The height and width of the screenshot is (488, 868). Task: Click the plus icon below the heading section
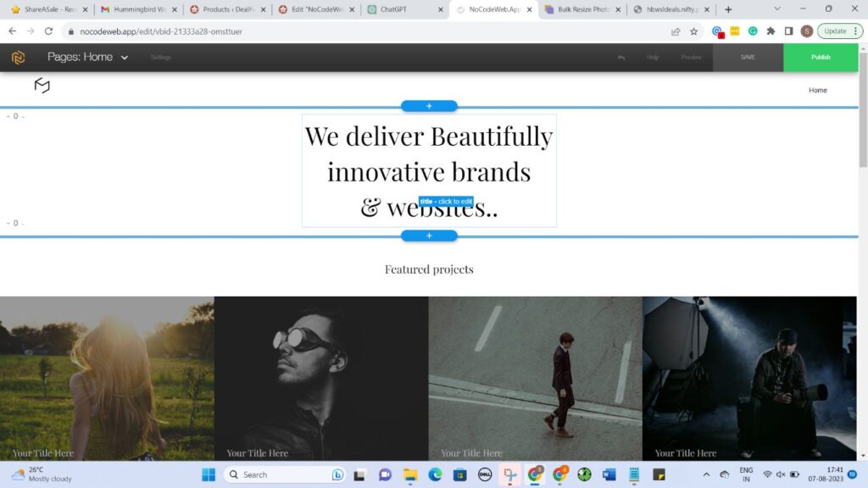pos(429,235)
